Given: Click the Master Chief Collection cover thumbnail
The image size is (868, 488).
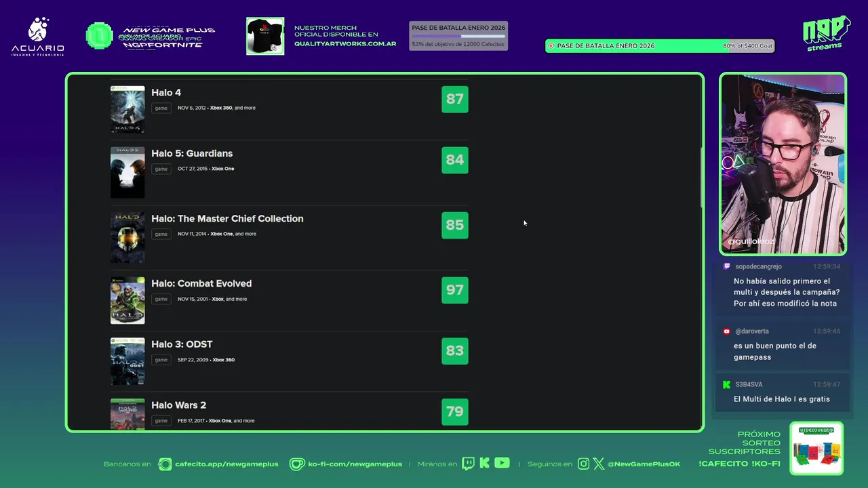Looking at the screenshot, I should click(127, 238).
